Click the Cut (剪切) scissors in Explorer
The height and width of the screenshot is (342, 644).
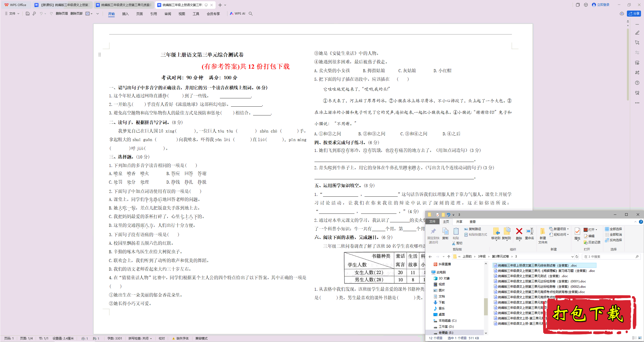[x=457, y=243]
